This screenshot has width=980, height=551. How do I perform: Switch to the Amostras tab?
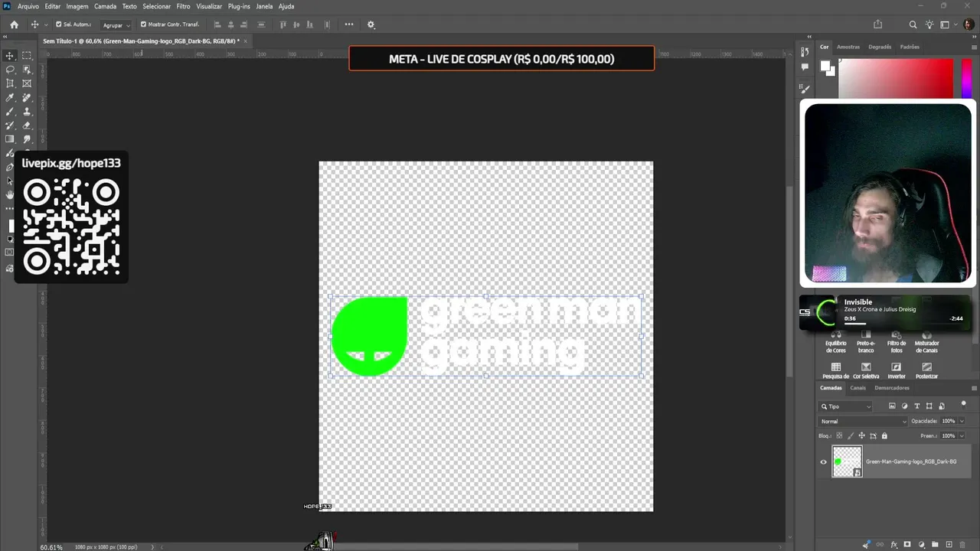848,47
